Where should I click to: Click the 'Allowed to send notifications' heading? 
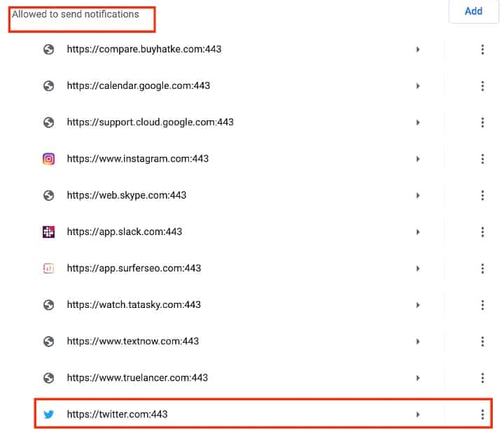point(76,14)
